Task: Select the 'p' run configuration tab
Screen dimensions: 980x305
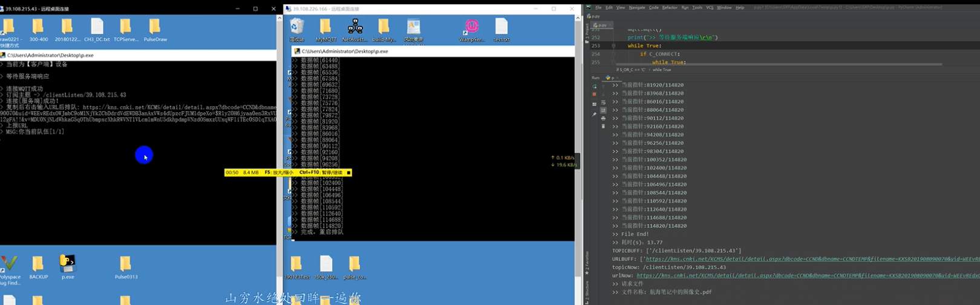Action: pyautogui.click(x=611, y=77)
